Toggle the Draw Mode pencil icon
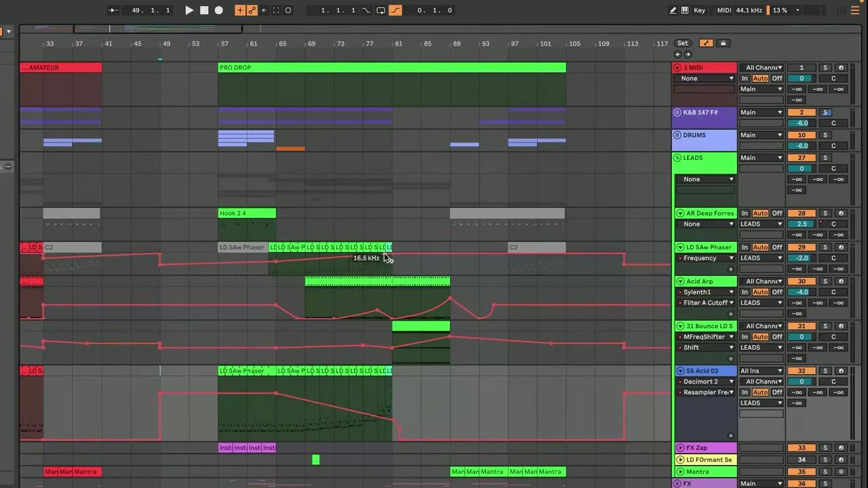 [x=673, y=10]
